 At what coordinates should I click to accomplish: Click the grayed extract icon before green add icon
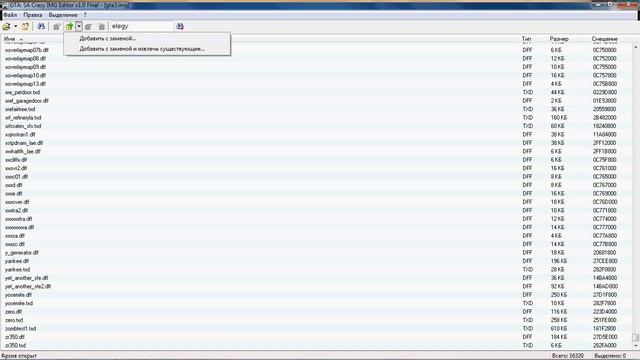point(57,27)
